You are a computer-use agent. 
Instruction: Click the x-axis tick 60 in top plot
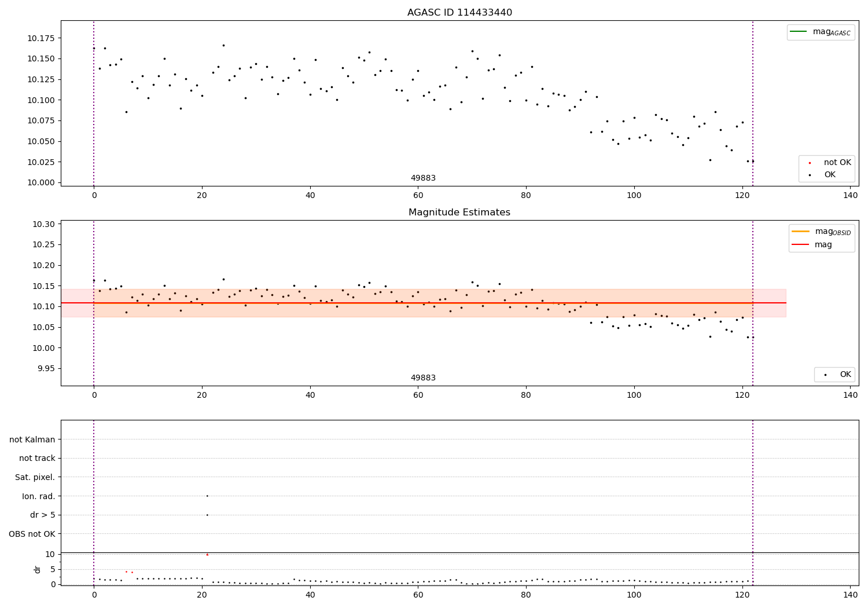pos(418,196)
